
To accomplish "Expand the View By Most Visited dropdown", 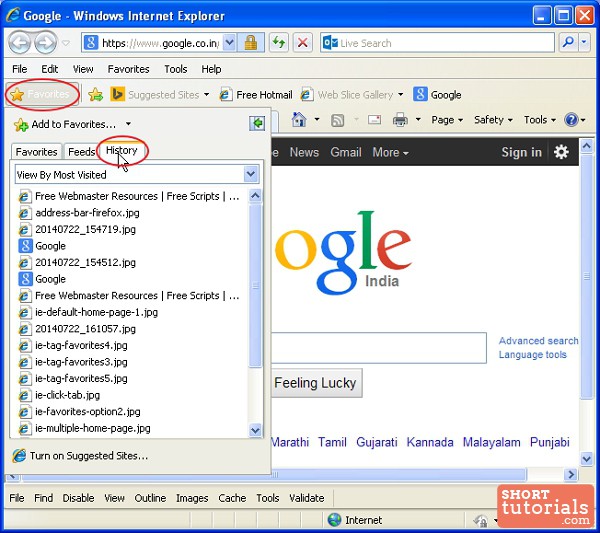I will tap(251, 174).
